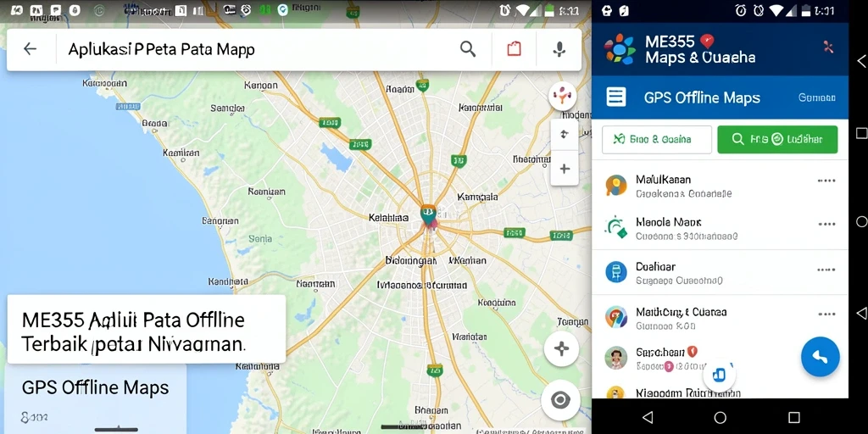Open more options for MalulKanan
Screen dimensions: 868x434
(826, 181)
